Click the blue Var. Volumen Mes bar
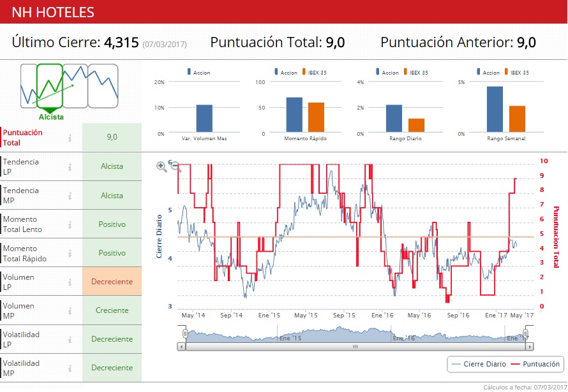Screen dimensions: 568x392 pyautogui.click(x=204, y=119)
